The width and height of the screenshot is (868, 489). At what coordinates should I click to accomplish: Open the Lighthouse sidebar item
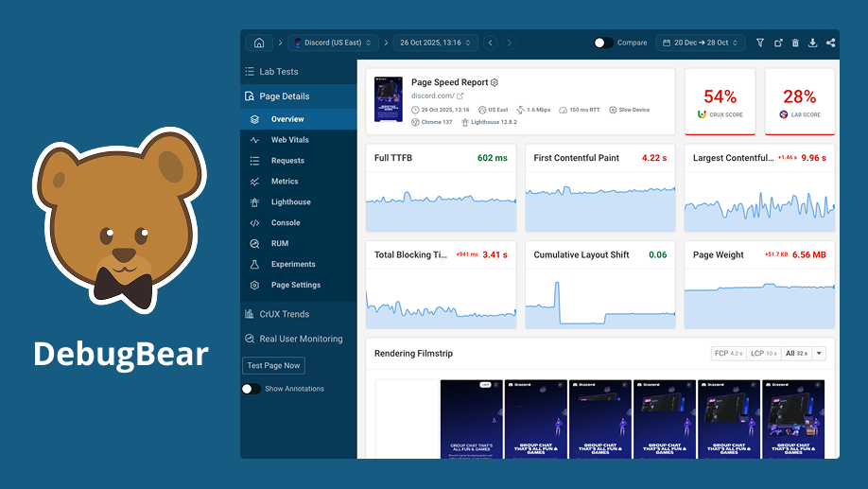tap(299, 202)
